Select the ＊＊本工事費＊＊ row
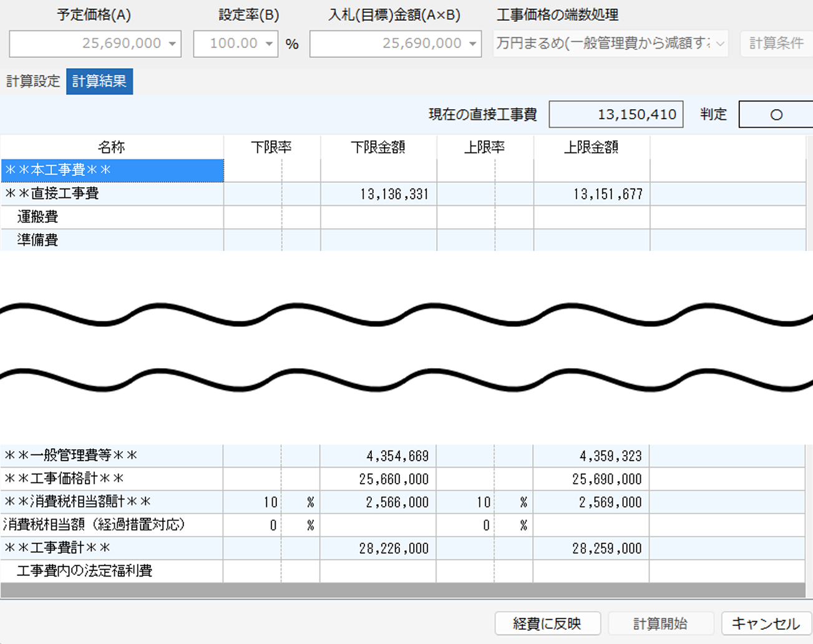Image resolution: width=813 pixels, height=644 pixels. [x=112, y=170]
